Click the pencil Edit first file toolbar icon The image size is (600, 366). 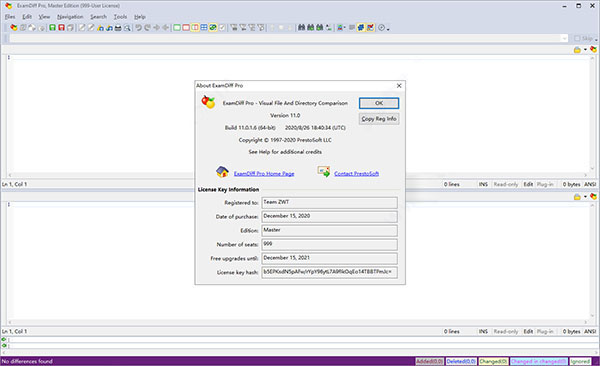point(82,28)
